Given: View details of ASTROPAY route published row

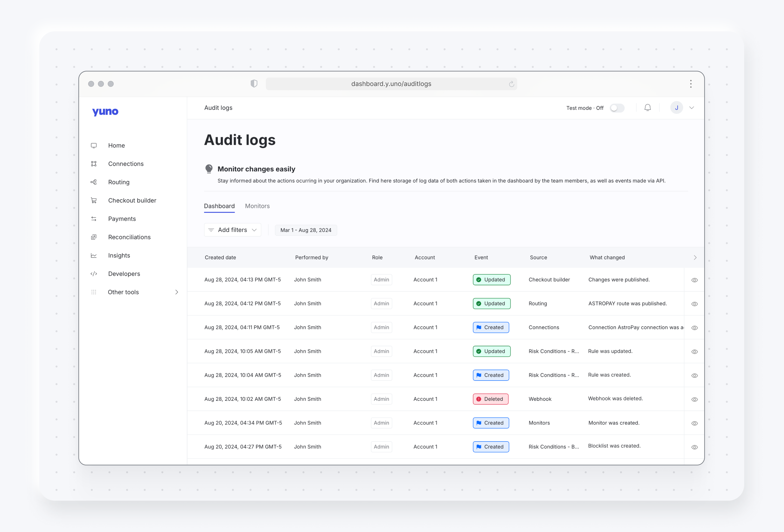Looking at the screenshot, I should (x=694, y=304).
